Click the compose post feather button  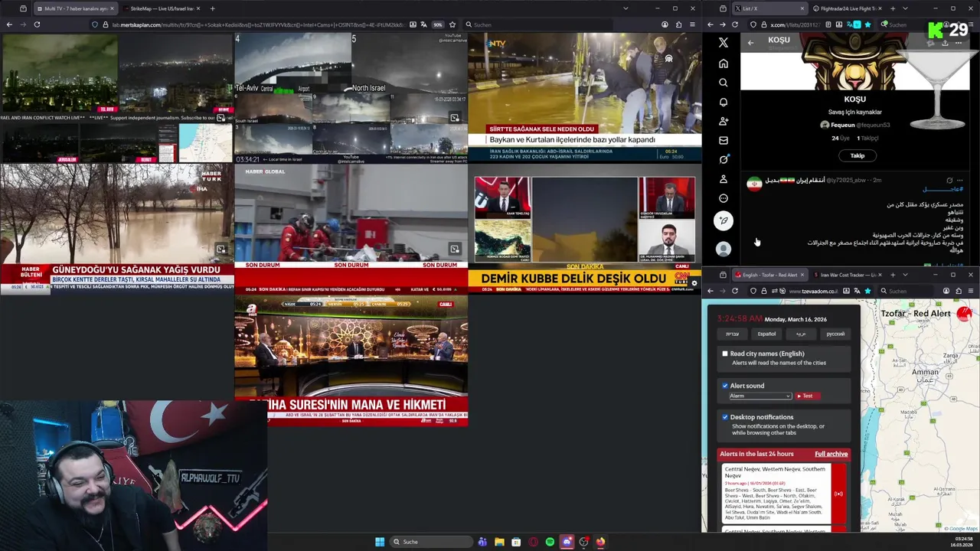(x=723, y=220)
